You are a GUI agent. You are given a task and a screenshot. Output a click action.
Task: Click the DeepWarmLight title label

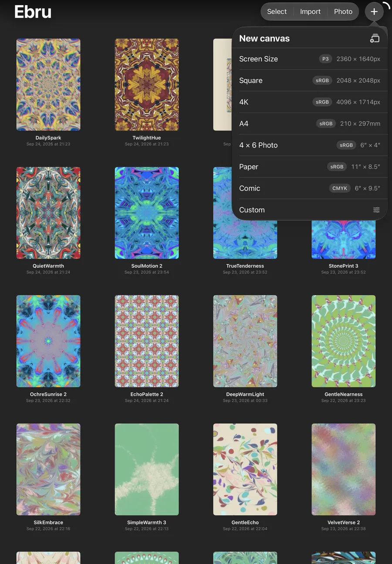click(245, 394)
